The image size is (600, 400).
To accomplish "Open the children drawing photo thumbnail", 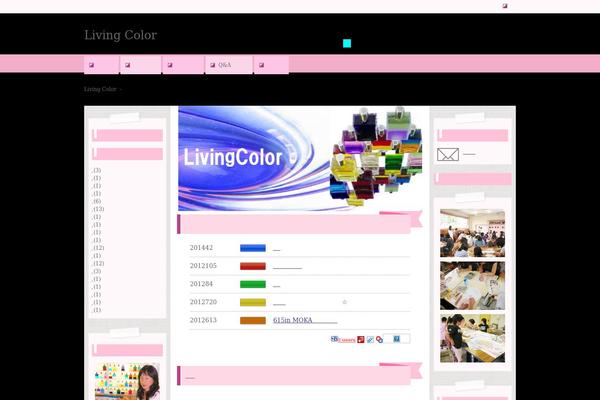I will 472,338.
